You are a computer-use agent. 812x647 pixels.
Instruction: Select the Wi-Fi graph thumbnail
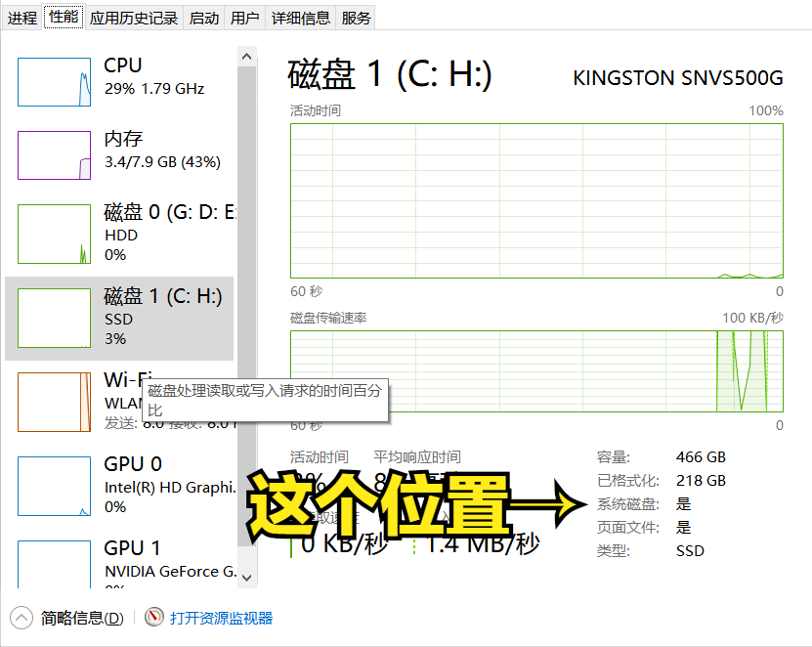(x=55, y=402)
